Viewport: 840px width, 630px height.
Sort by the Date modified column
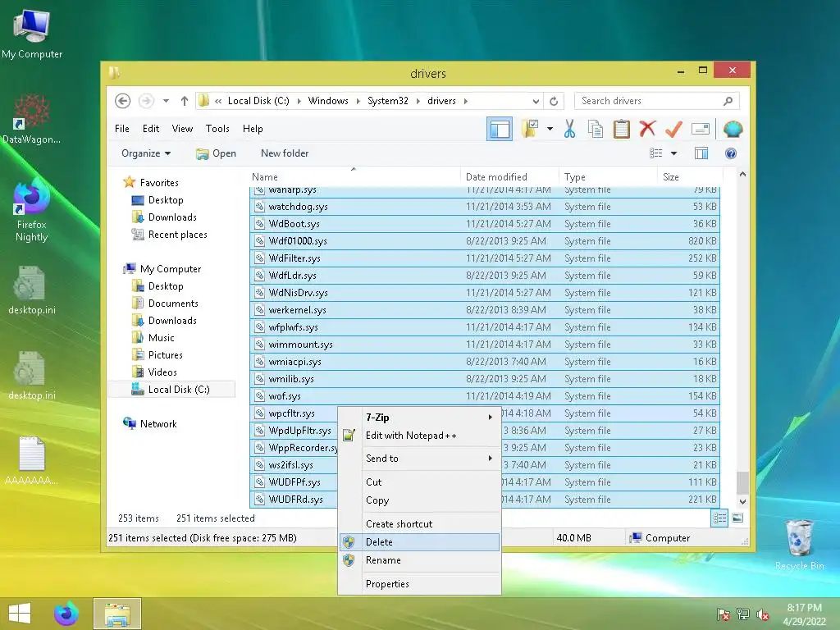(509, 177)
